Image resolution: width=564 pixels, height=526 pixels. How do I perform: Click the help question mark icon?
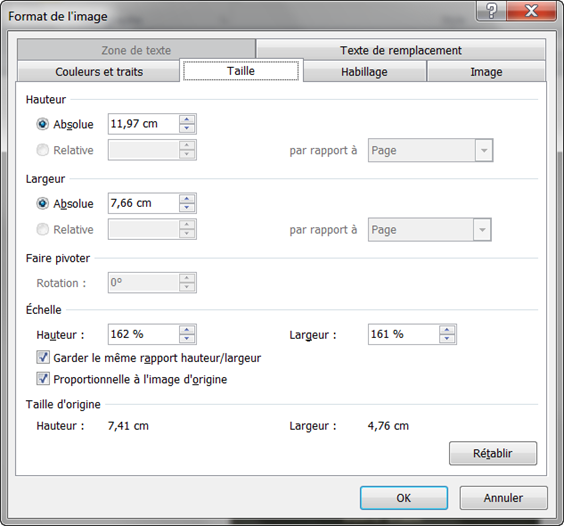point(491,11)
